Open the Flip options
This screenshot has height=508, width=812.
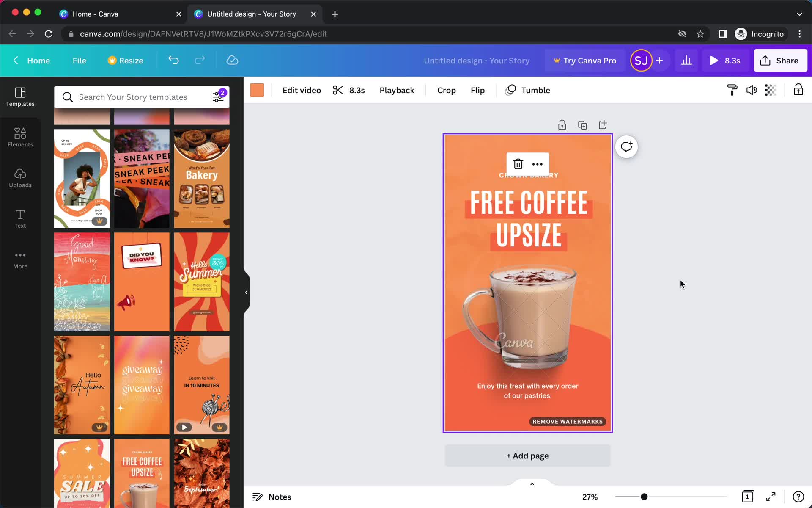[477, 90]
